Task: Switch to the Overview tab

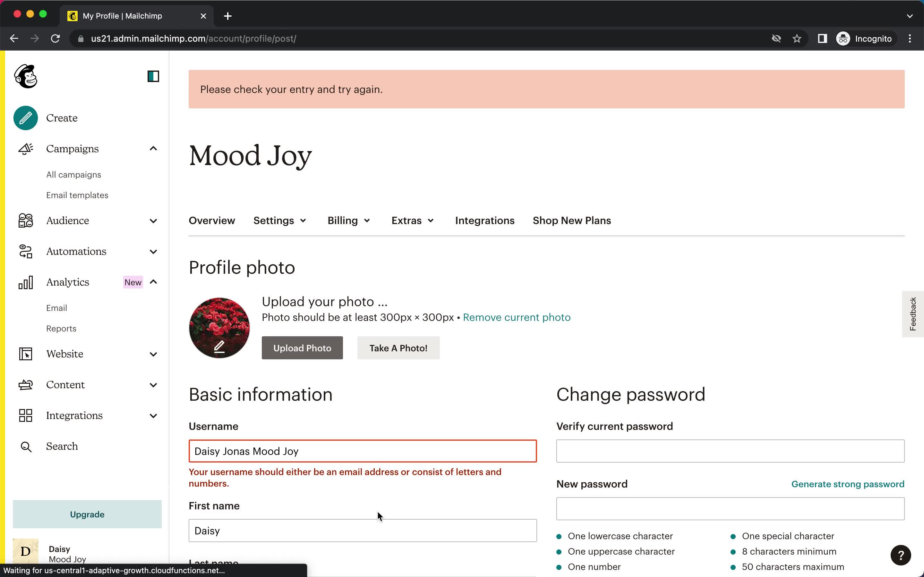Action: tap(212, 220)
